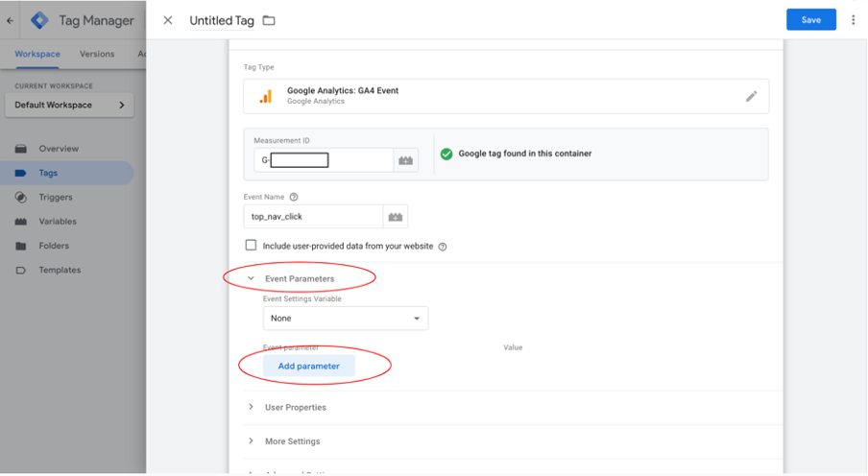Insert variable for Measurement ID

click(406, 160)
